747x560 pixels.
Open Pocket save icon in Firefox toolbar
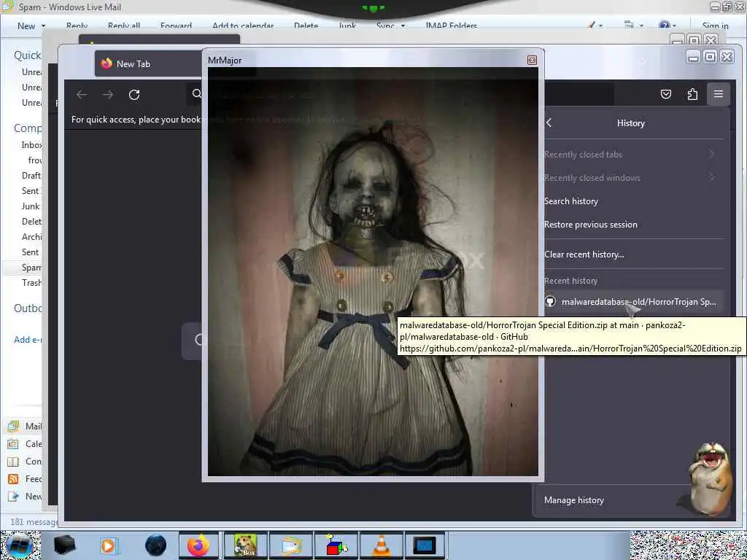point(666,94)
